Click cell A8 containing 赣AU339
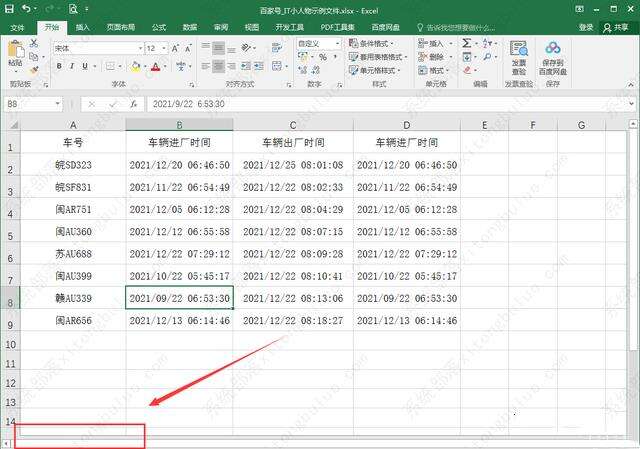The width and height of the screenshot is (640, 449). pos(73,298)
